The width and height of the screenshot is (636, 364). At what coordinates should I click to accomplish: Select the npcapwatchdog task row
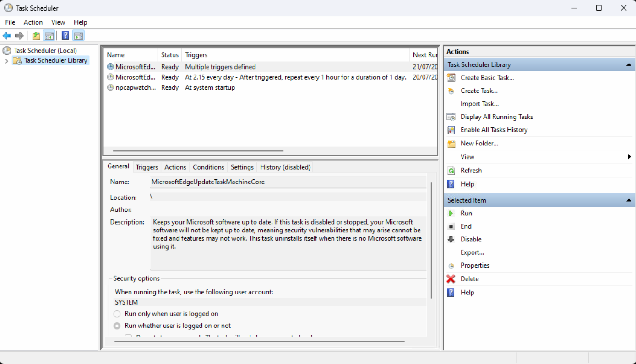[136, 87]
